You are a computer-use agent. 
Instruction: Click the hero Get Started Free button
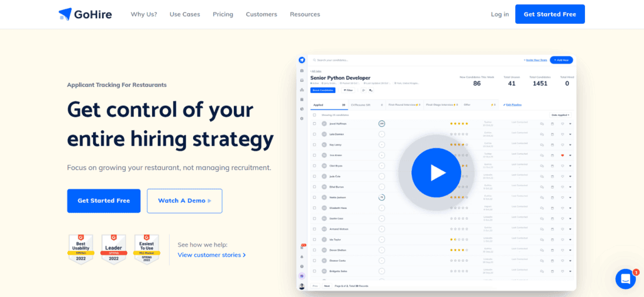(x=104, y=201)
